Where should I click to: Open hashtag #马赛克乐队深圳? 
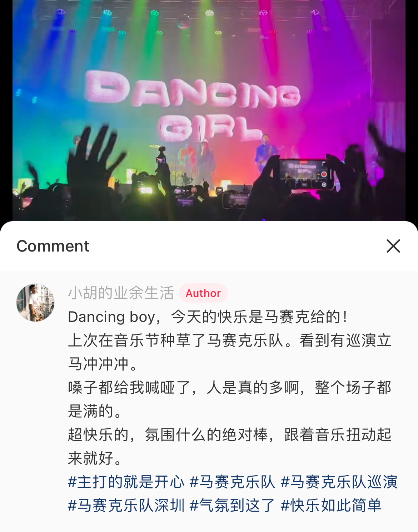126,505
